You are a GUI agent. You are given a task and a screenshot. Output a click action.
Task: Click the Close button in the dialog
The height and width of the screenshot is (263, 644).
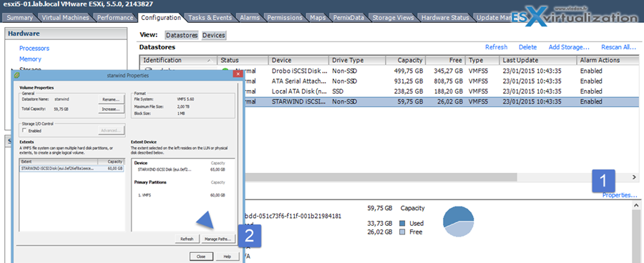click(x=201, y=257)
